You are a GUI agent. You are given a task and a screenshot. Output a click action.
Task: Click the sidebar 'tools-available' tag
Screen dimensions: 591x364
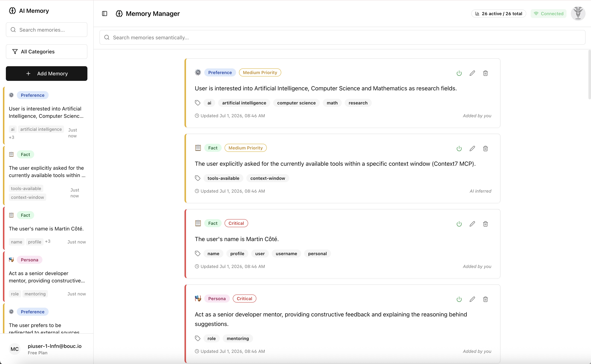(x=26, y=189)
